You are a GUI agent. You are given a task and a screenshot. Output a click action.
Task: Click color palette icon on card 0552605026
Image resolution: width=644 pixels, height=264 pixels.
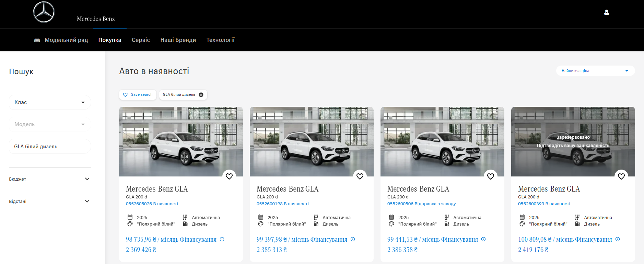130,224
